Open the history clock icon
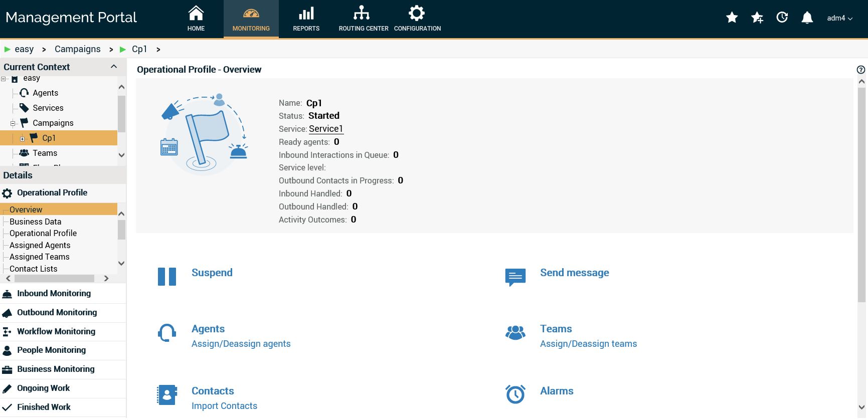The image size is (868, 420). 782,18
